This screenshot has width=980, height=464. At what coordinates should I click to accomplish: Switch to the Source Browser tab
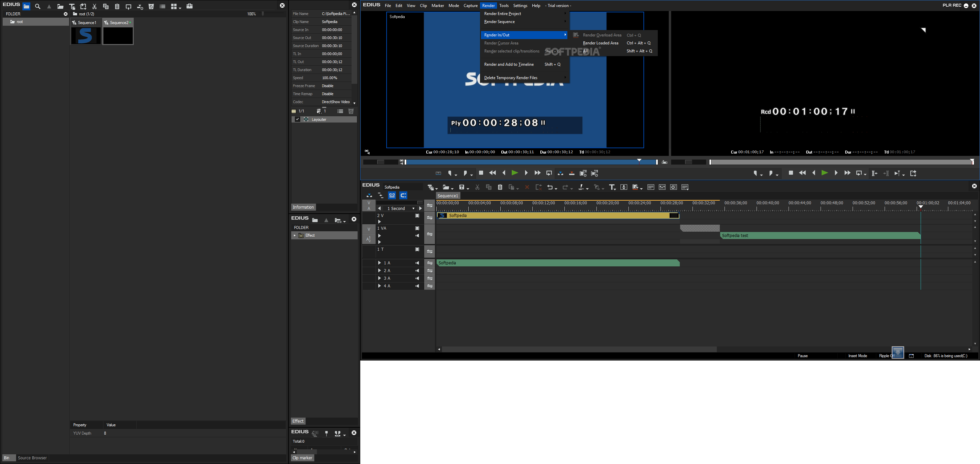coord(32,458)
